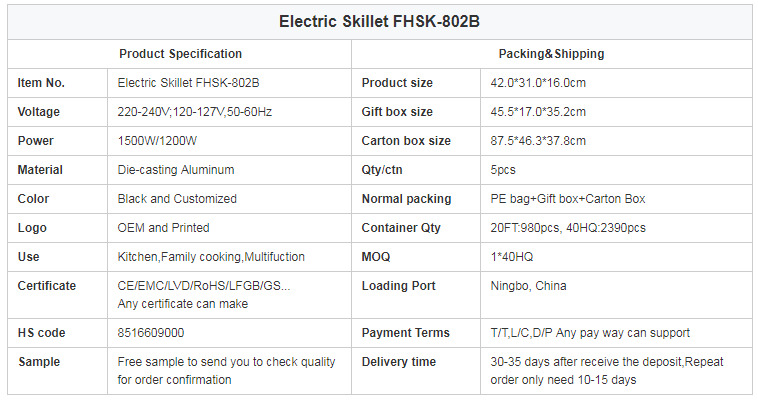Click the Free sample description text
This screenshot has width=758, height=402.
pos(226,371)
